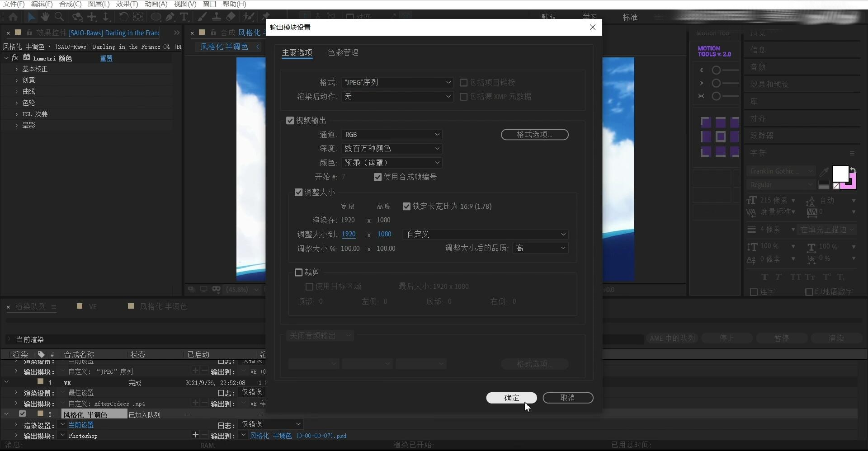The height and width of the screenshot is (451, 868).
Task: Enable the 裁剪 checkbox
Action: tap(298, 272)
